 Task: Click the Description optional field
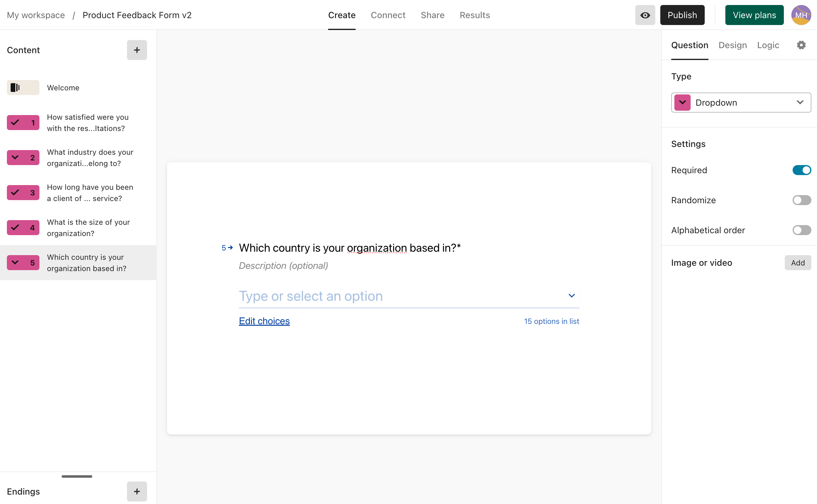[283, 266]
